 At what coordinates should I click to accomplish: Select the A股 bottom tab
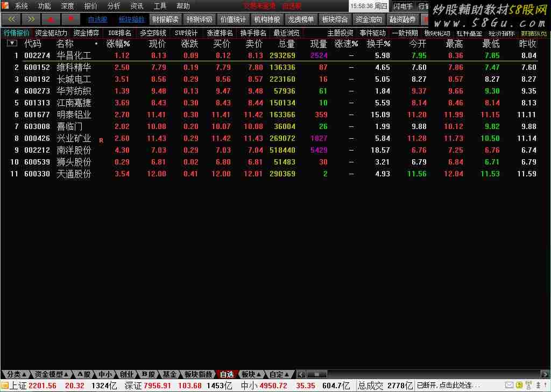(83, 374)
